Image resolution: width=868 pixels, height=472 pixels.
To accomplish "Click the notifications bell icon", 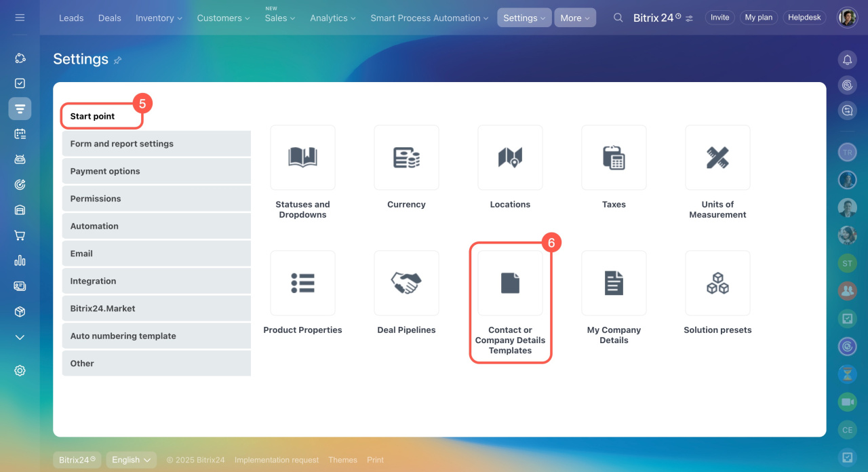I will point(847,60).
